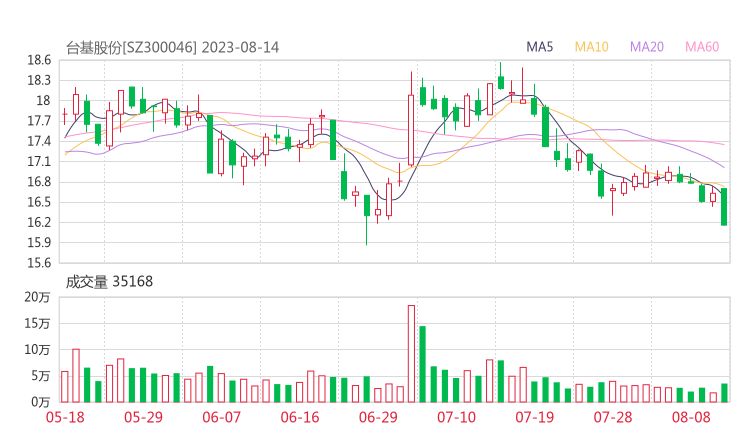The width and height of the screenshot is (740, 440).
Task: Click the 15.9 price axis label
Action: tap(39, 243)
